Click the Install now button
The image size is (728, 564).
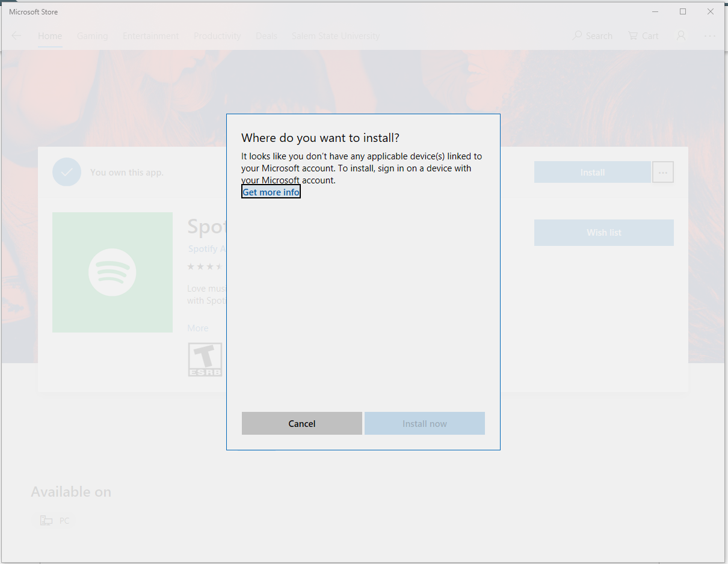tap(425, 423)
